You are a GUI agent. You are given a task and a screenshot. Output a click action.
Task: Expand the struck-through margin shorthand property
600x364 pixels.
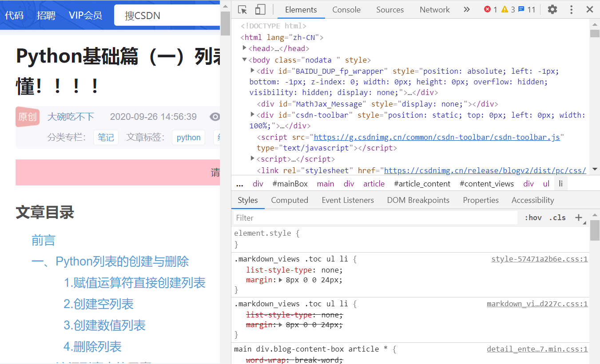[x=281, y=325]
